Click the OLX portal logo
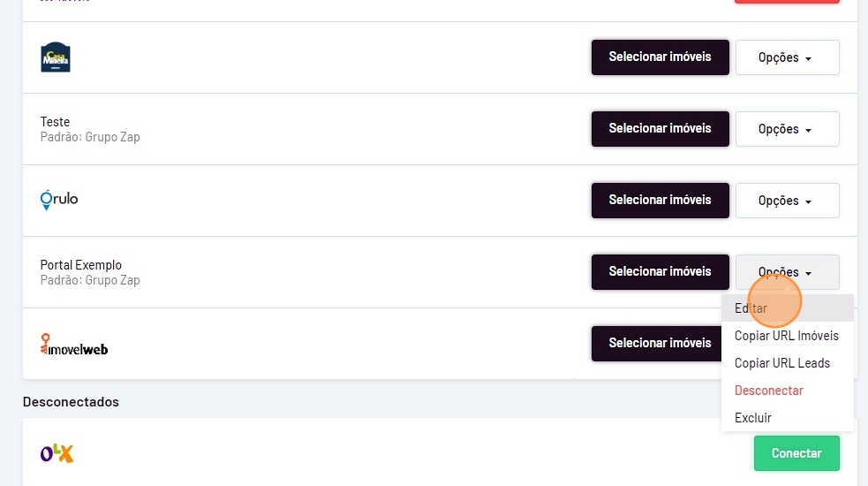 [57, 453]
